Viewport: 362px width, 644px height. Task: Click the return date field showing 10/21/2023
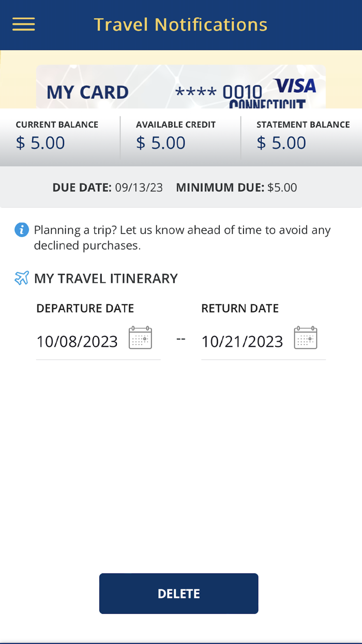pyautogui.click(x=242, y=341)
